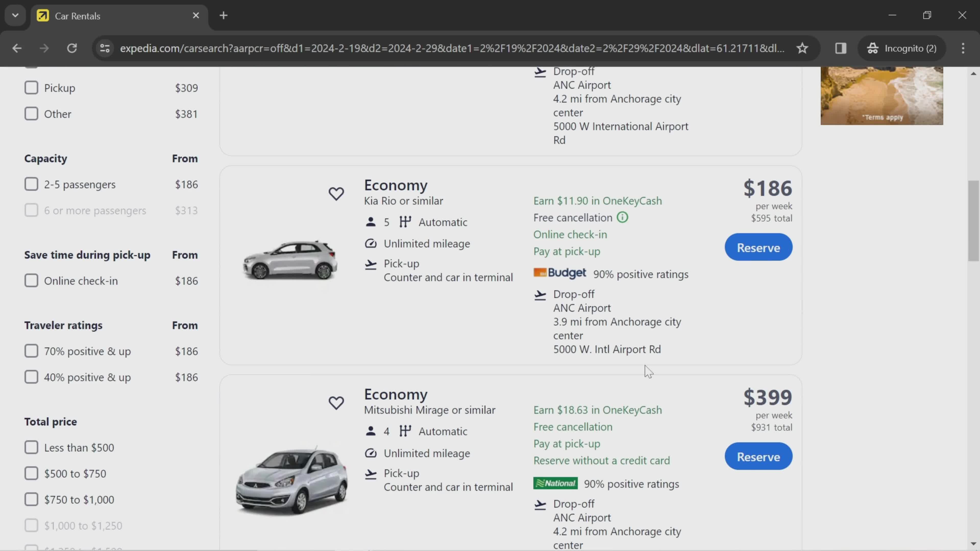
Task: Open the beach advertisement with Terms apply
Action: (x=881, y=96)
